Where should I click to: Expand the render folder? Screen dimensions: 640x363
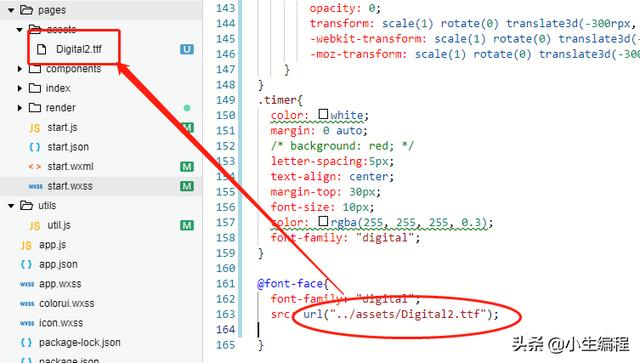[x=20, y=108]
